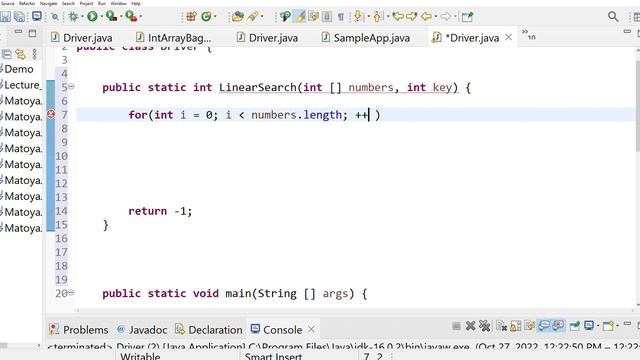Click the Save All toolbar icon
The height and width of the screenshot is (360, 640).
(19, 16)
